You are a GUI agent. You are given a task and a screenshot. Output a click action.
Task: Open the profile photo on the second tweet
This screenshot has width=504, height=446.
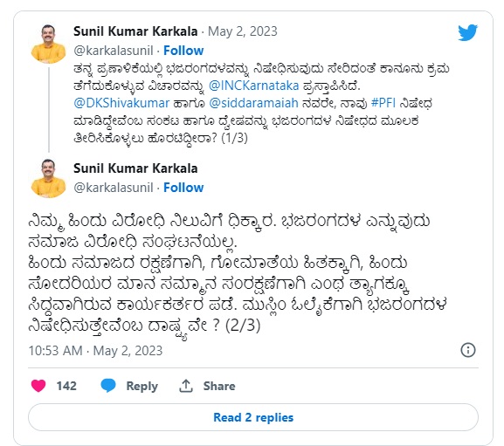(48, 178)
